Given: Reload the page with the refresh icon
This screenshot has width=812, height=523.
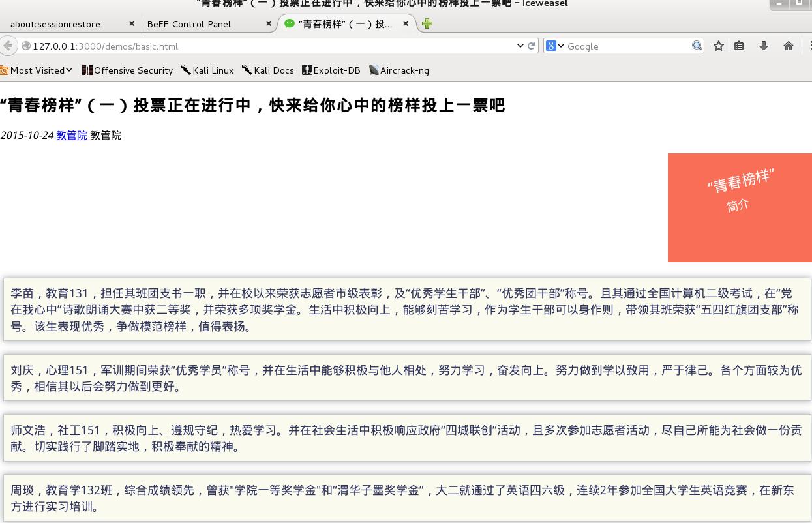Looking at the screenshot, I should pos(532,46).
